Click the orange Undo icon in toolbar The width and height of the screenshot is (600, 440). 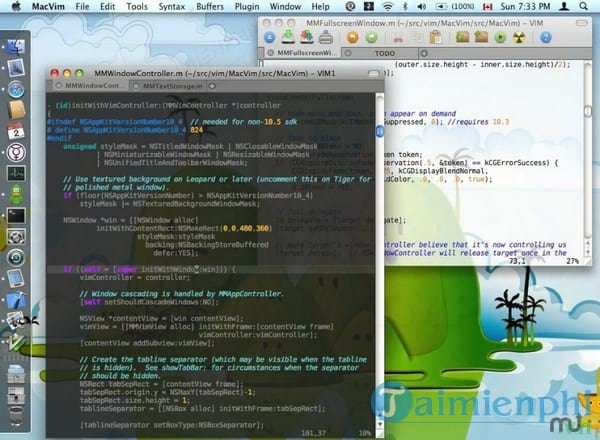tap(353, 37)
